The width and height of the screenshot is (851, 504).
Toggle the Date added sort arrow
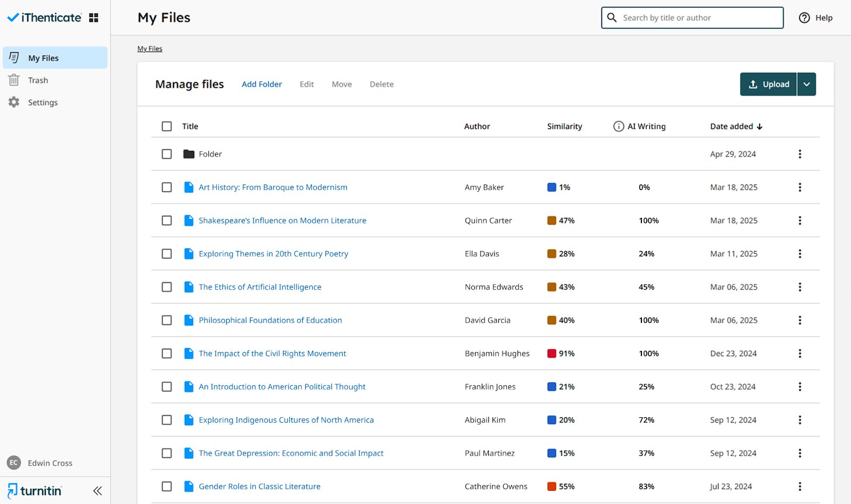(x=761, y=126)
